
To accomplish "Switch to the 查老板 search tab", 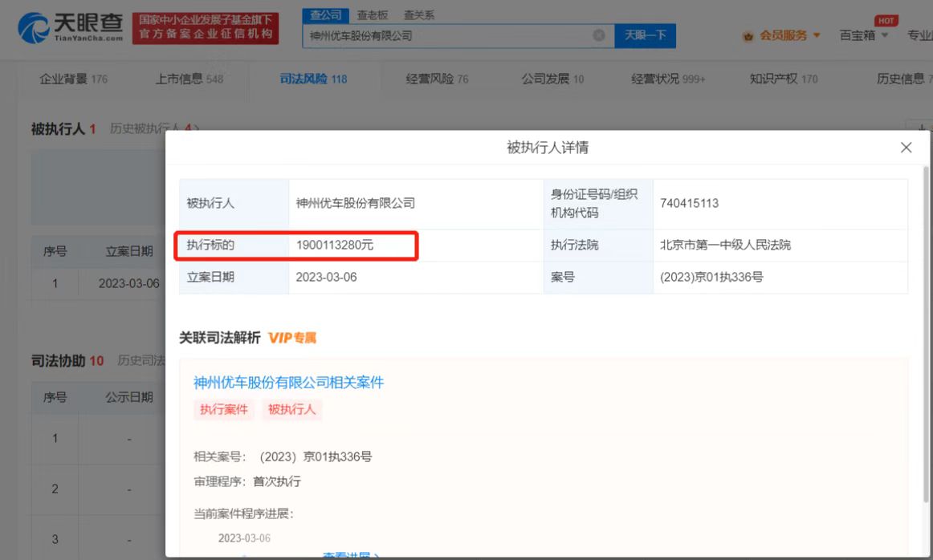I will tap(373, 15).
